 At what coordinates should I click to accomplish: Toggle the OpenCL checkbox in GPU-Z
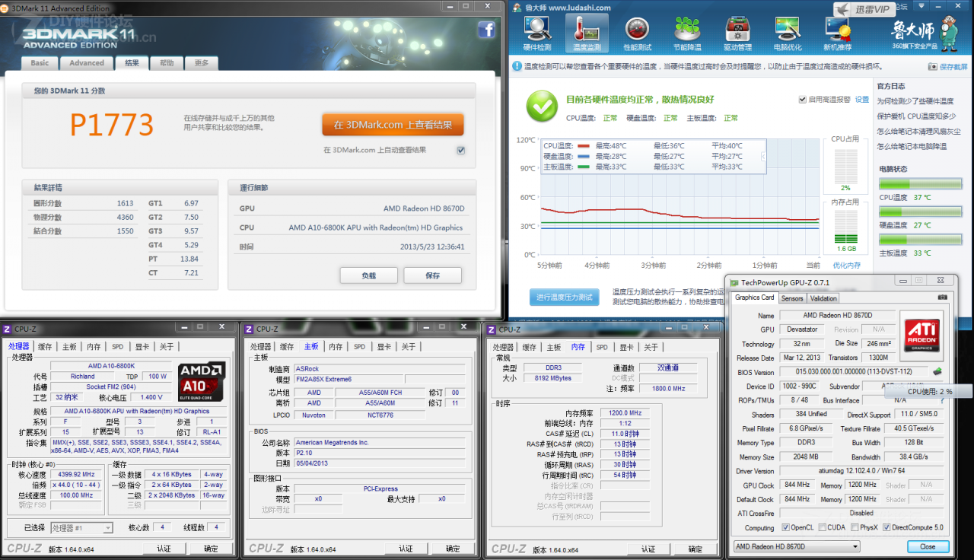click(786, 527)
